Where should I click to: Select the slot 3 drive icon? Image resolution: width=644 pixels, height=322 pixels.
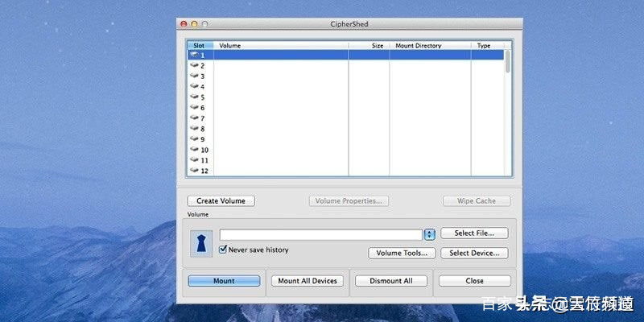[x=194, y=76]
